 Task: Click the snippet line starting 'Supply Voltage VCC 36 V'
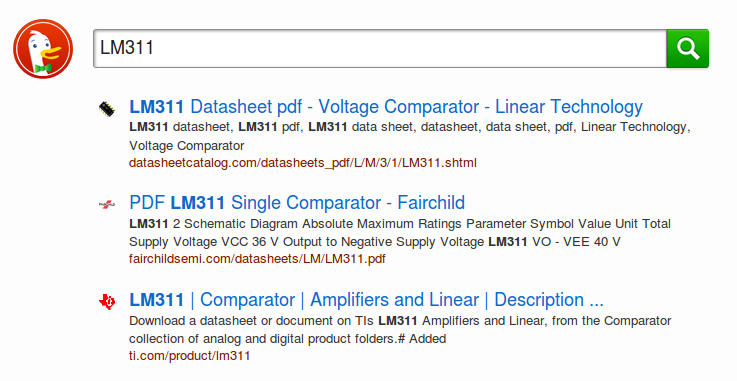(x=375, y=242)
